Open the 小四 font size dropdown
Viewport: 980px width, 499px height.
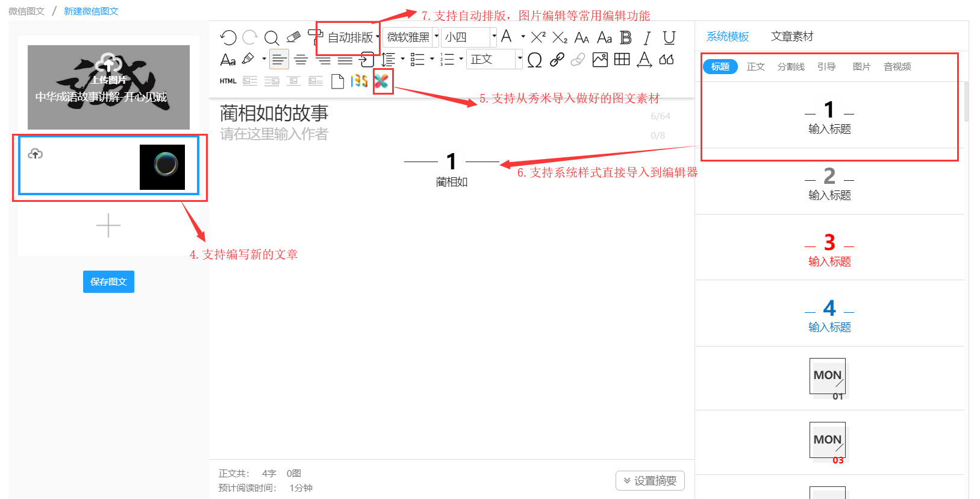[x=469, y=37]
